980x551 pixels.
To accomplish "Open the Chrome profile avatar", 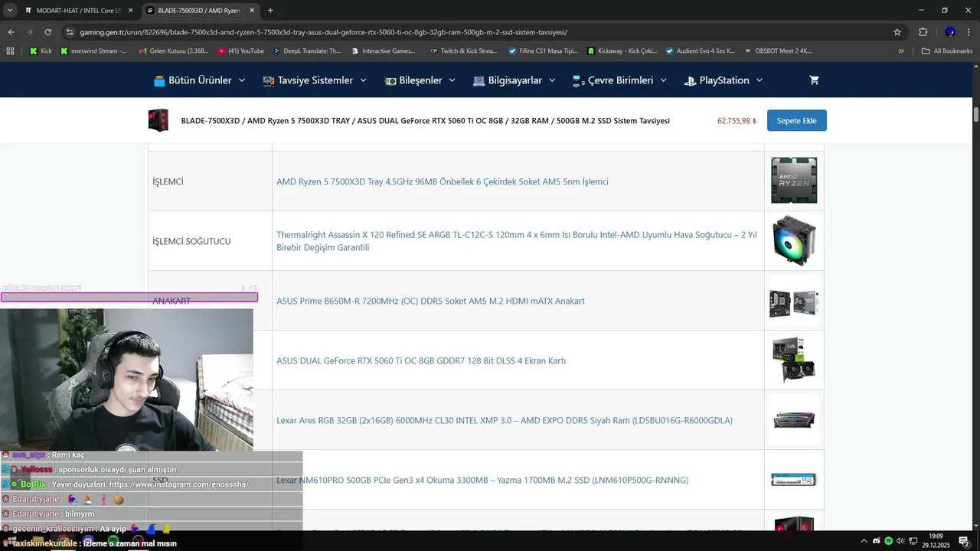I will coord(950,32).
